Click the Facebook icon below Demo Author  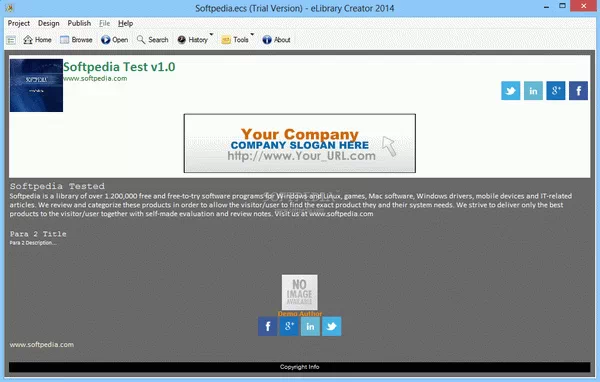pos(267,326)
